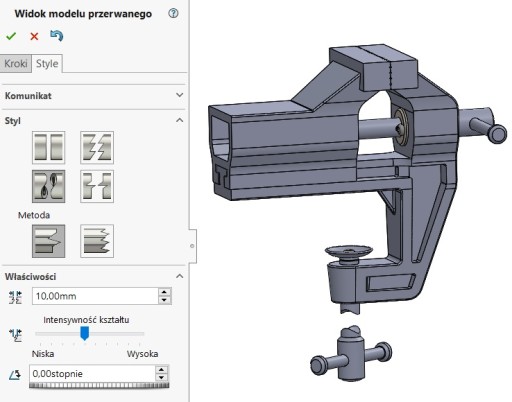Collapse the Styl section
This screenshot has height=402, width=512.
(180, 120)
